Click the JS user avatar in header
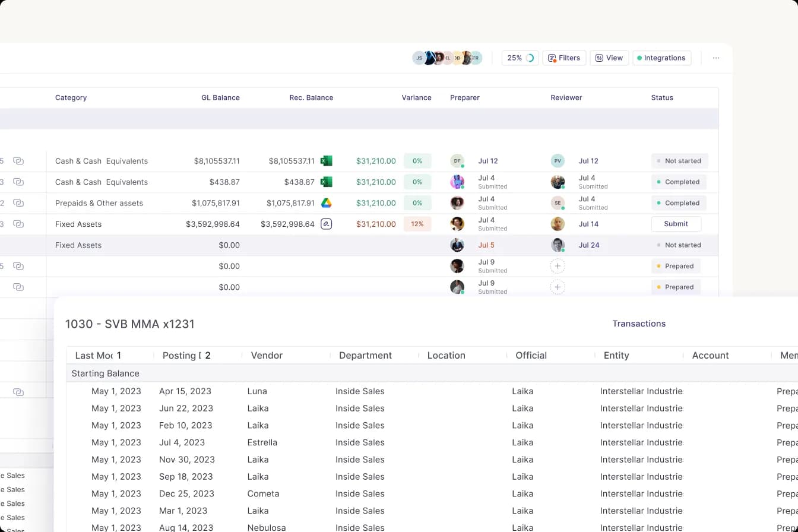798x532 pixels. click(x=419, y=58)
